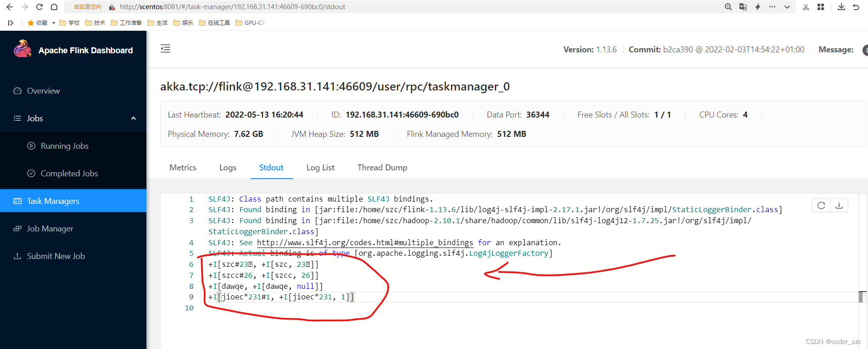The width and height of the screenshot is (868, 349).
Task: Expand the 收藏 dropdown arrow
Action: coord(54,23)
